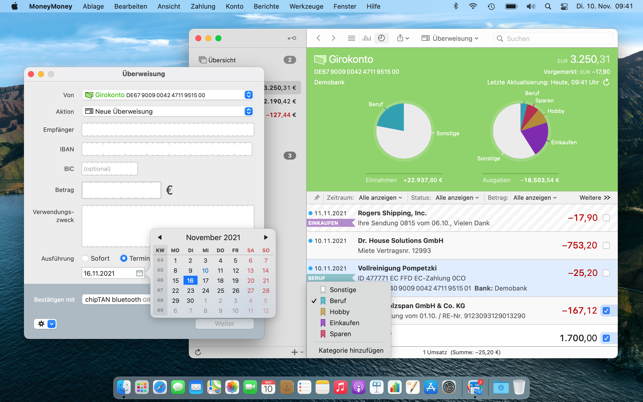
Task: Click the lock key icon in the sidebar titlebar
Action: click(292, 38)
